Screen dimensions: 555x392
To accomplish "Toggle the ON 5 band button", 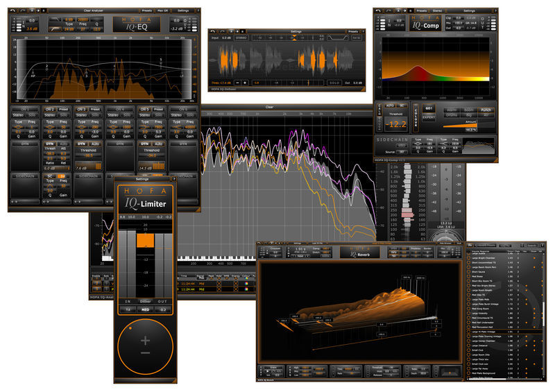I will 145,110.
